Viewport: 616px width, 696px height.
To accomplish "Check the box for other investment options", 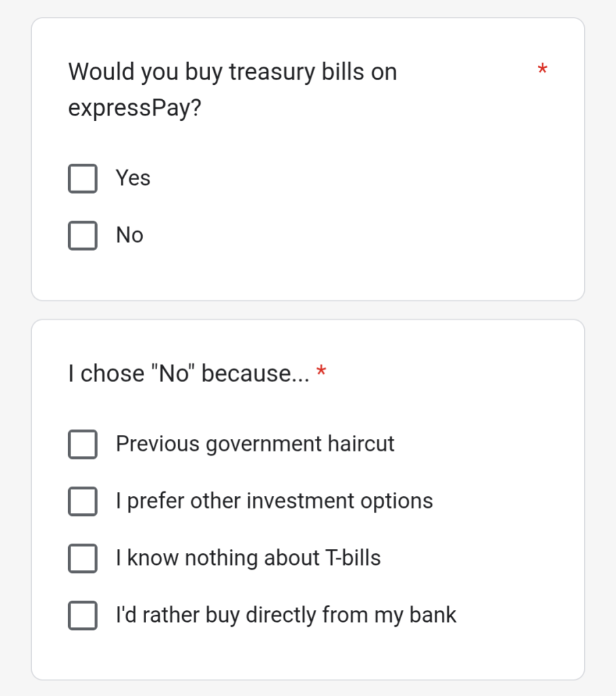I will [82, 502].
